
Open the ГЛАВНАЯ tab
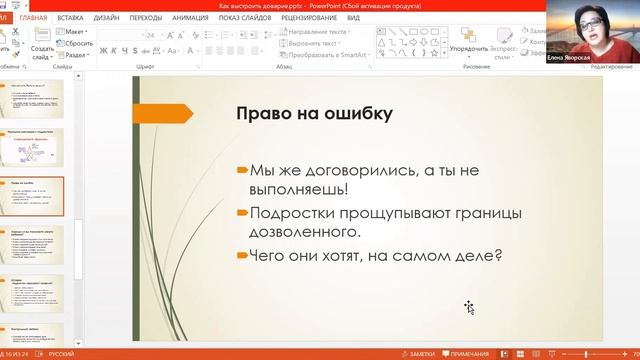(33, 18)
